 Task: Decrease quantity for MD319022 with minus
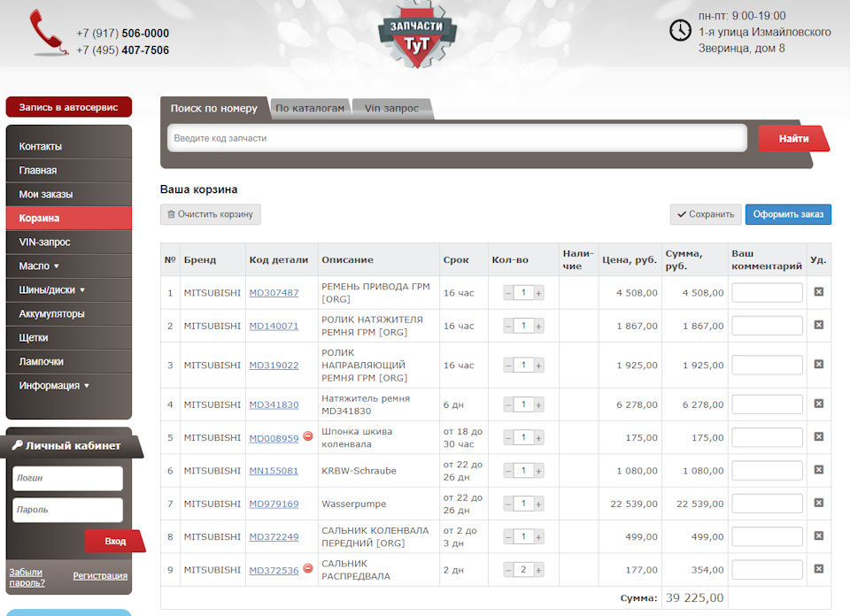(508, 366)
